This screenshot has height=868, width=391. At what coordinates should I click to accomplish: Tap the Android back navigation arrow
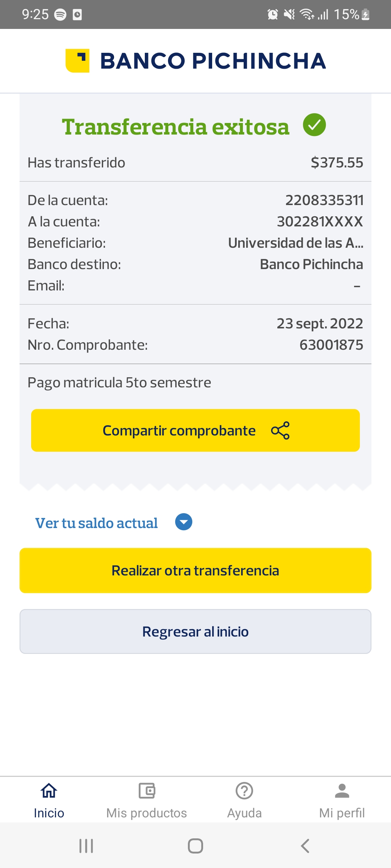(305, 846)
